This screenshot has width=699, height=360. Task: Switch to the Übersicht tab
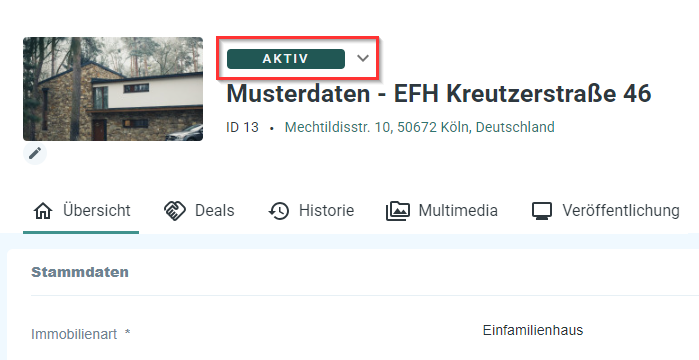tap(81, 210)
